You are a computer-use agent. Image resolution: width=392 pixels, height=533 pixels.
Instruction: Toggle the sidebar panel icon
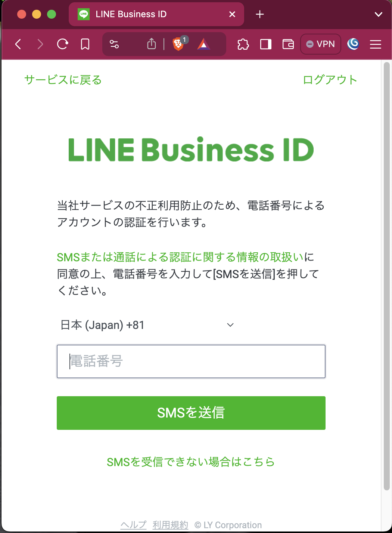[x=266, y=44]
